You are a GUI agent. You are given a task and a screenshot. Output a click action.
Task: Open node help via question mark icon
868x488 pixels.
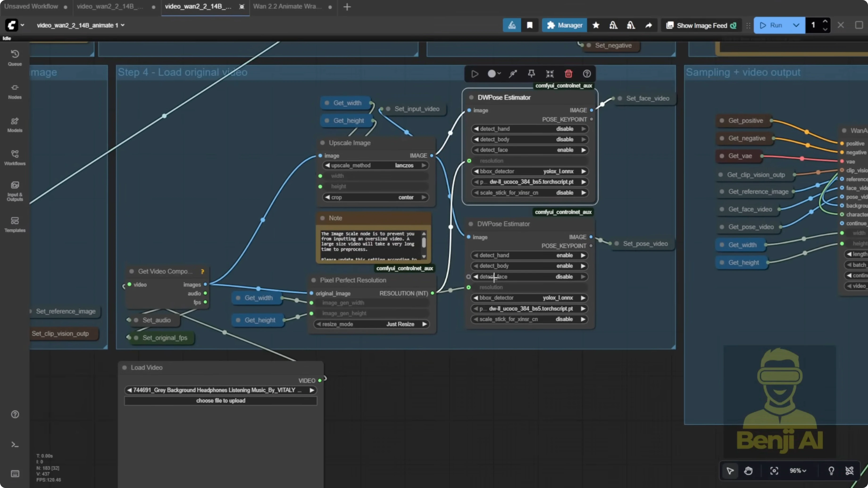tap(587, 73)
